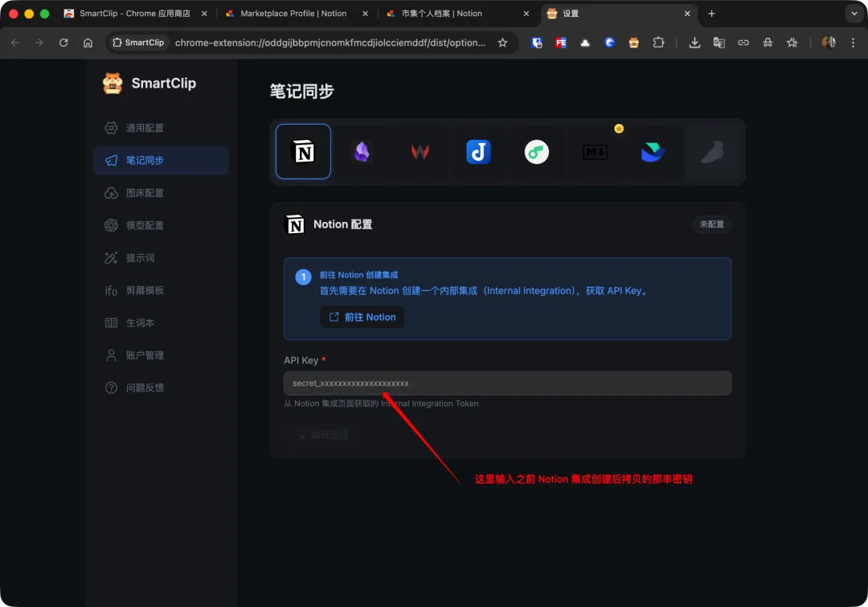Open a new browser tab
868x607 pixels.
711,14
